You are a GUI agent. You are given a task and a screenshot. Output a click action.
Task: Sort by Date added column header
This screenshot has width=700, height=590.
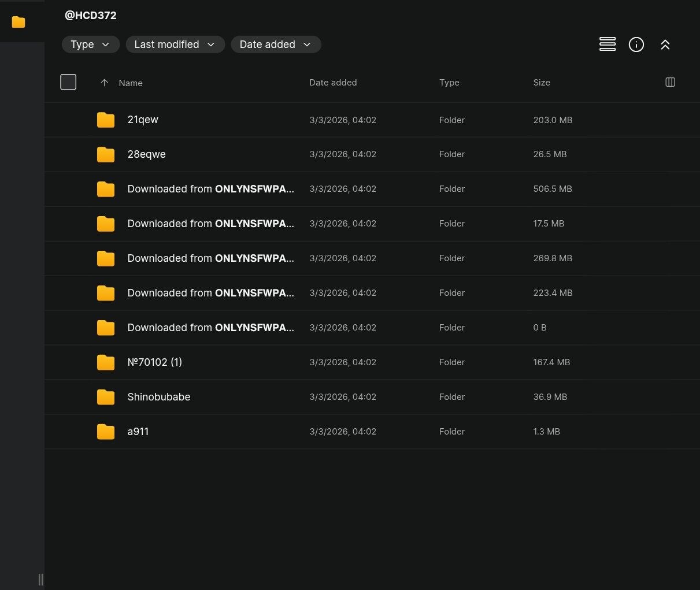tap(332, 83)
